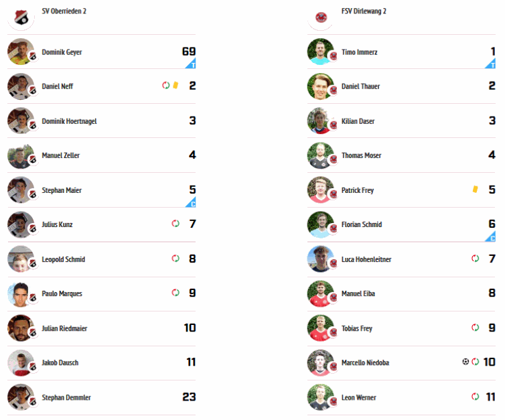Click Julius Kunz's substitution icon
Screen dimensions: 505x420
pos(175,223)
